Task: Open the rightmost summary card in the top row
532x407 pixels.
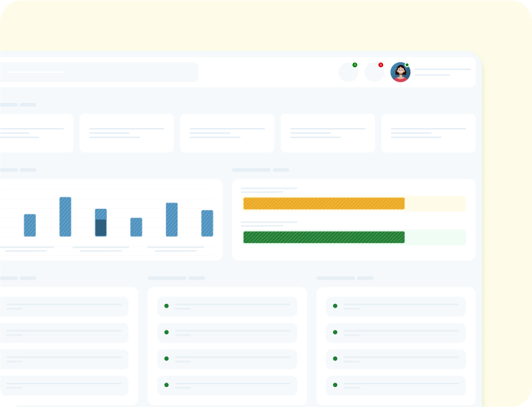Action: pyautogui.click(x=427, y=133)
